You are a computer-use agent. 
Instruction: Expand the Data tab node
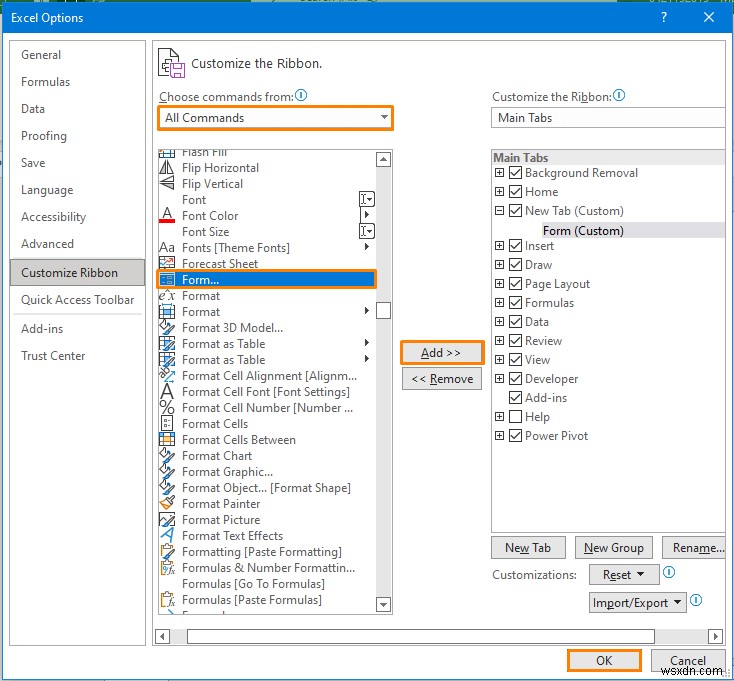[x=499, y=322]
